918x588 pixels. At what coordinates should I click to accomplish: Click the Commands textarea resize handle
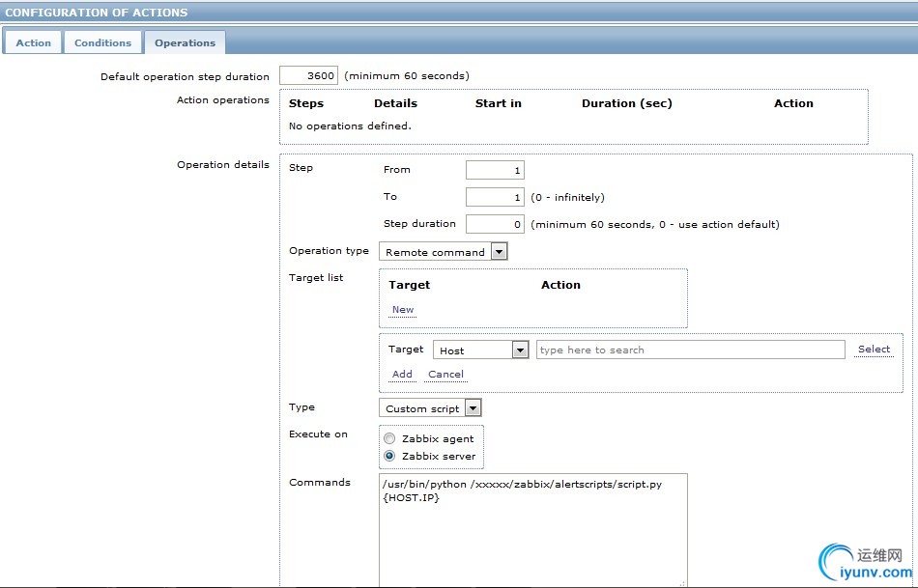(683, 583)
